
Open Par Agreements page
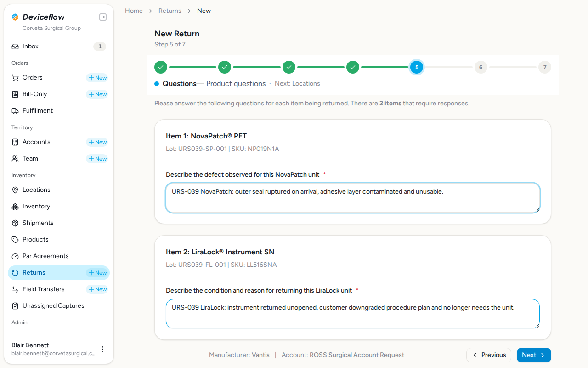point(59,256)
